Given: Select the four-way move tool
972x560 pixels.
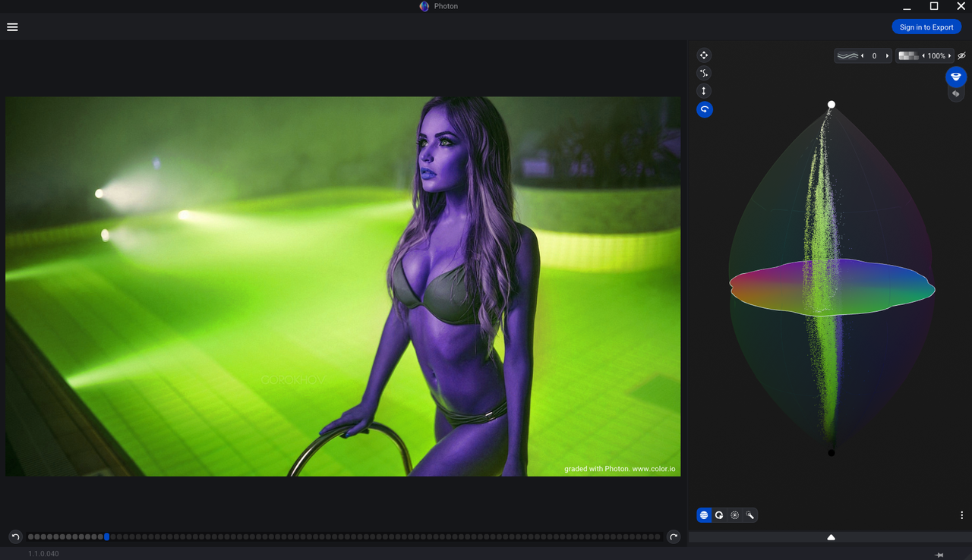Looking at the screenshot, I should [x=704, y=55].
